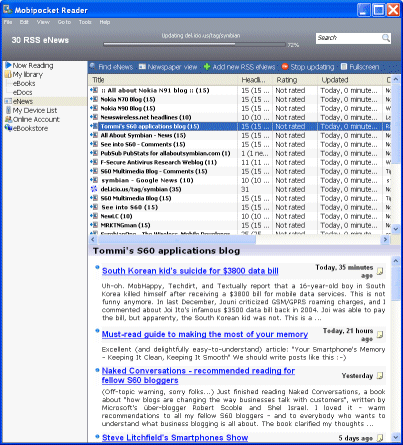Select All About Symbian - News row
This screenshot has width=403, height=445.
click(x=240, y=135)
